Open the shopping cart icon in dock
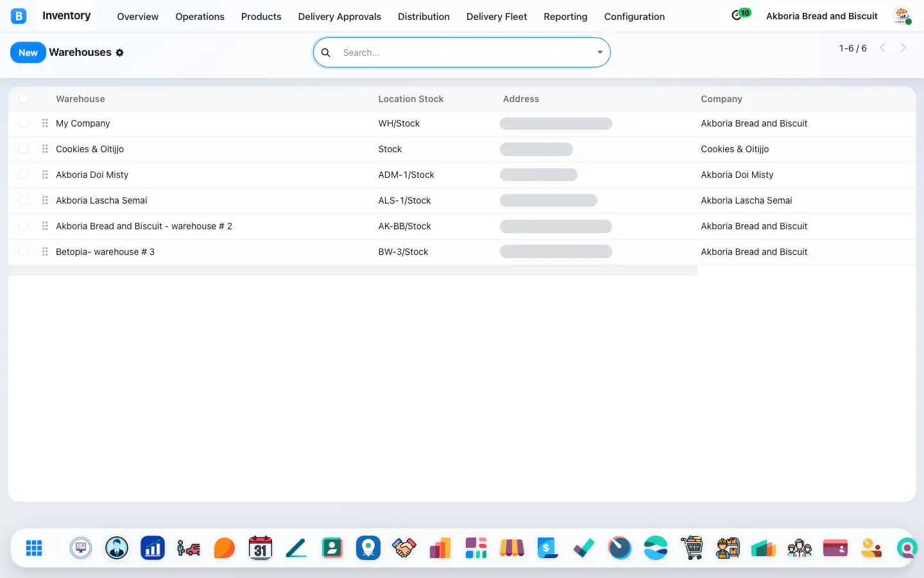This screenshot has width=924, height=578. [x=692, y=548]
